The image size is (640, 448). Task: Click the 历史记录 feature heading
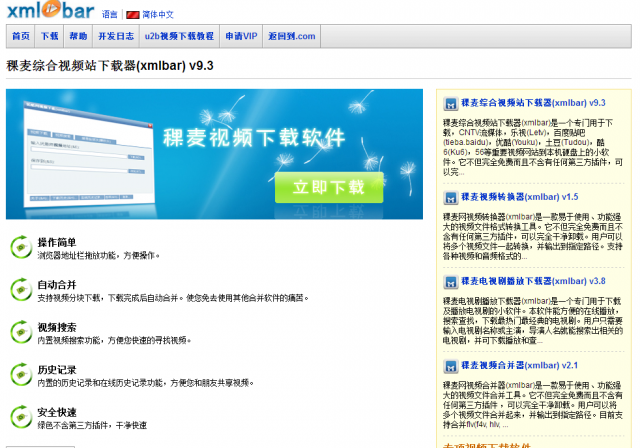click(57, 370)
